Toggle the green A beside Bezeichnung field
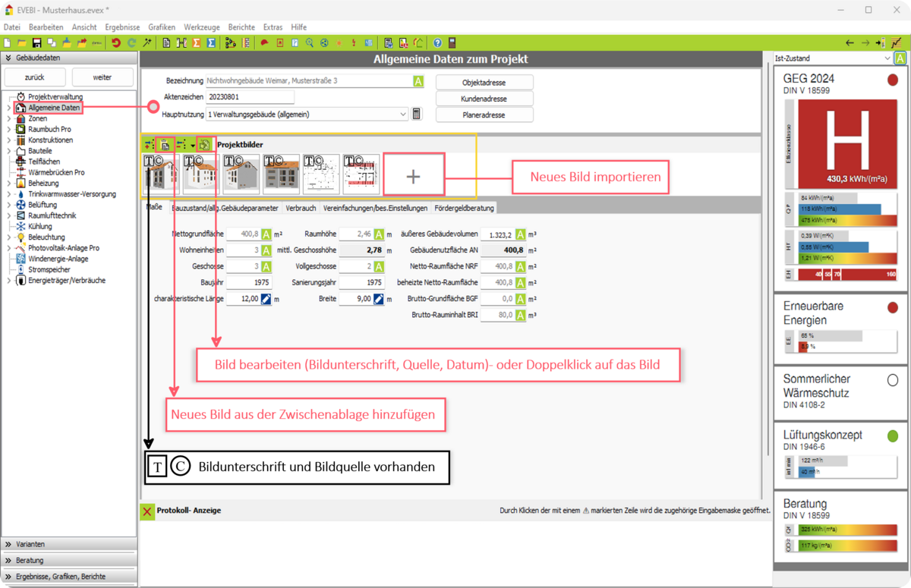911x588 pixels. tap(418, 81)
